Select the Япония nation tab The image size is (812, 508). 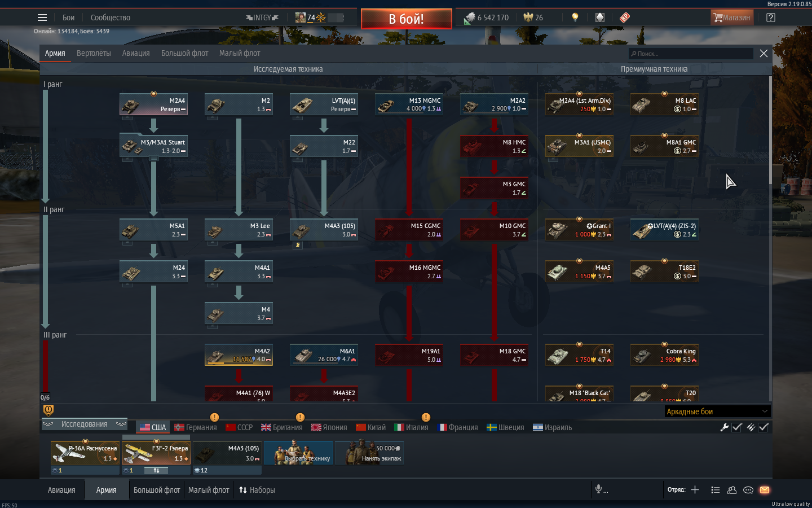click(x=329, y=427)
